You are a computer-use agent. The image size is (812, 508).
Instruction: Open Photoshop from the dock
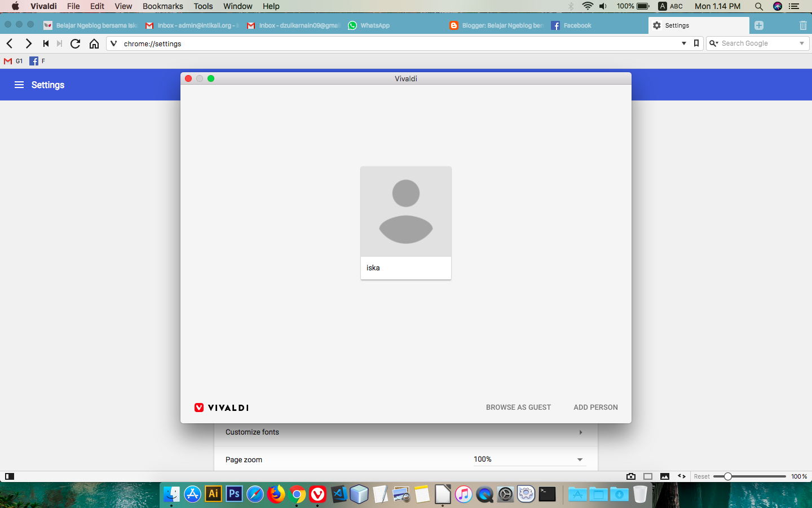click(x=234, y=494)
